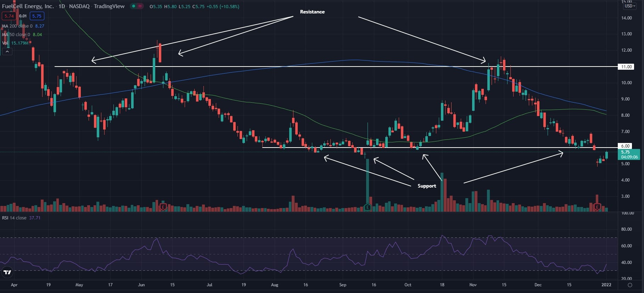Click the red 5.74 sell price button

[x=9, y=16]
